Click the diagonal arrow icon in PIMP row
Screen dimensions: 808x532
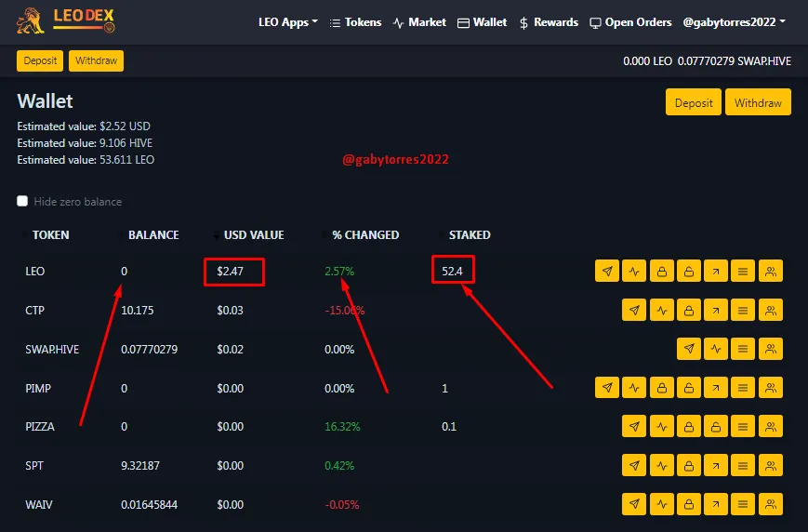click(x=716, y=388)
